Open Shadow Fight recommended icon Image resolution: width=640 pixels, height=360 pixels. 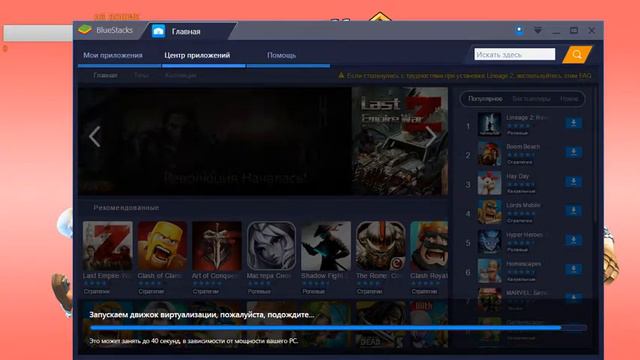click(x=326, y=246)
